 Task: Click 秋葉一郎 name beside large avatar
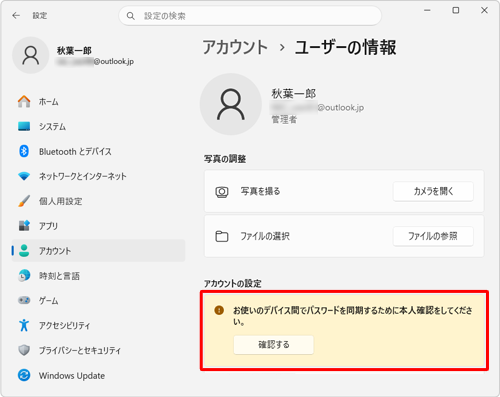click(x=294, y=94)
